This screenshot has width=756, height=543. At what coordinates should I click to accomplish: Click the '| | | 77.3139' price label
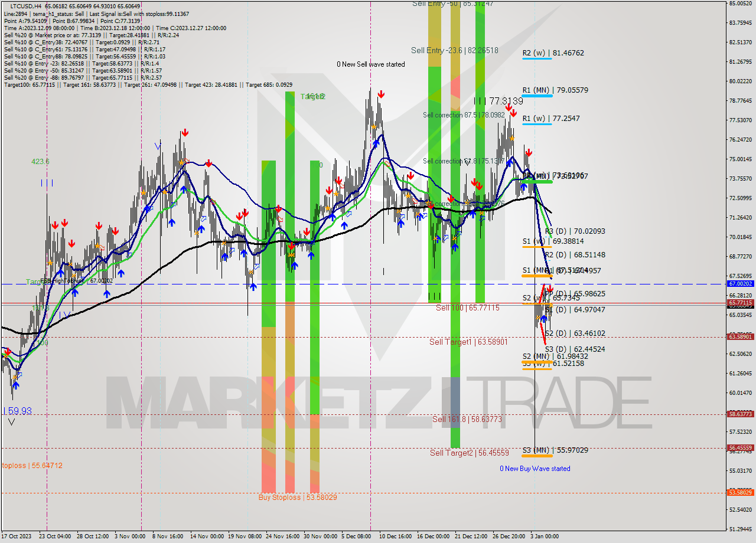click(x=498, y=102)
